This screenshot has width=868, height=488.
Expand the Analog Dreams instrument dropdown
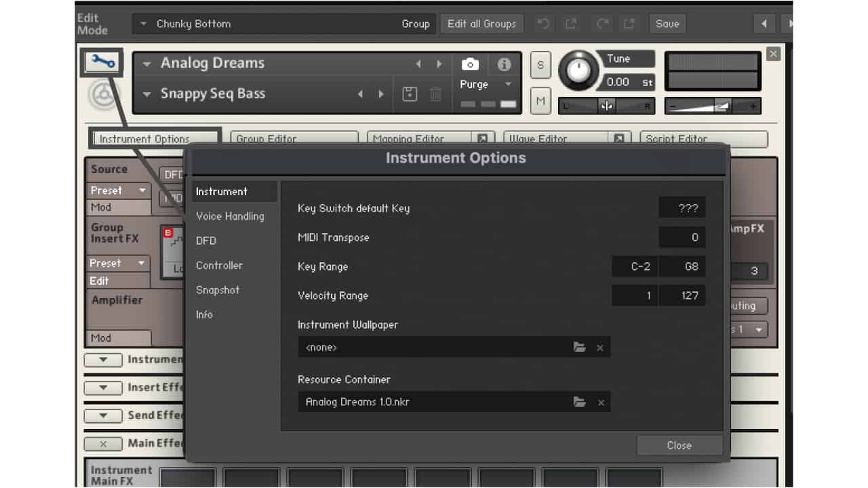point(146,63)
